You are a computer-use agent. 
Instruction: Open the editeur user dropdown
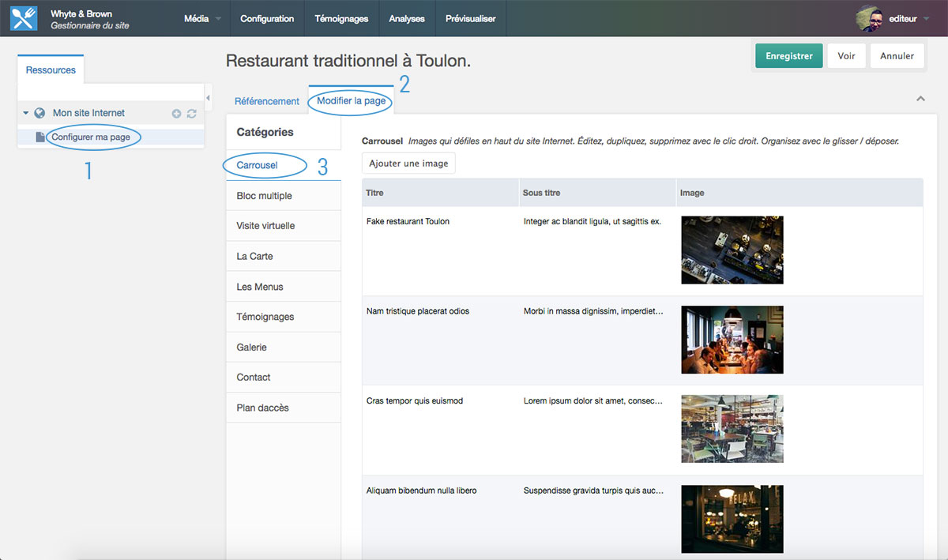click(x=907, y=18)
